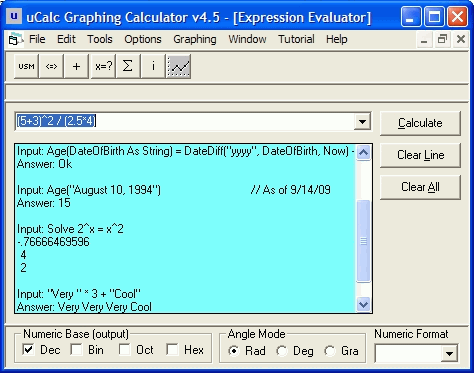
Task: Open the Help menu
Action: click(x=337, y=39)
